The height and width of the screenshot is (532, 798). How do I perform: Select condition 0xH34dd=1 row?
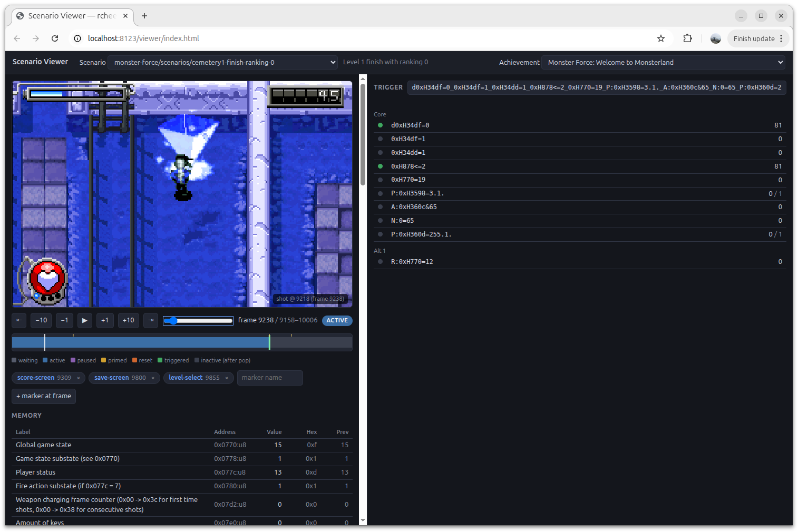(x=580, y=153)
